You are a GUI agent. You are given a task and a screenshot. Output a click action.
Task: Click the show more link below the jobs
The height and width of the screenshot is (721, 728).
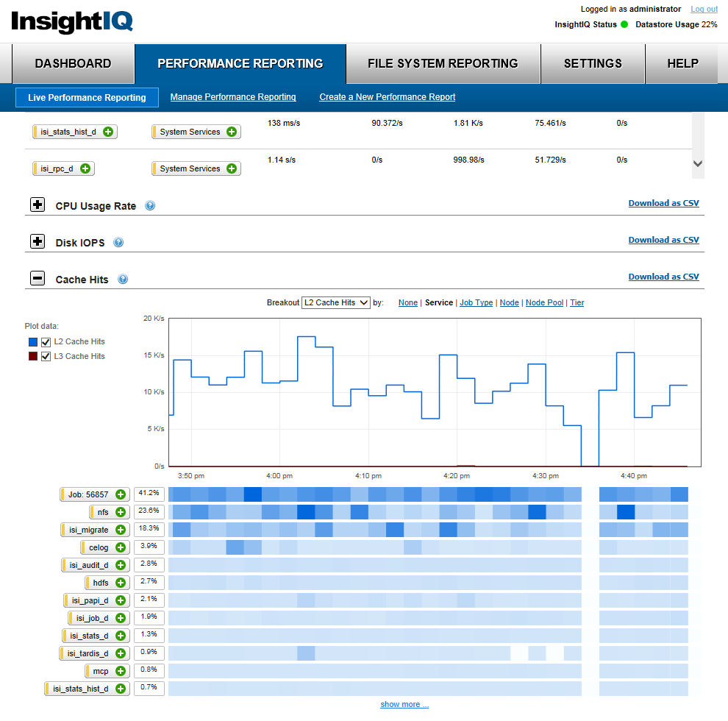coord(404,704)
